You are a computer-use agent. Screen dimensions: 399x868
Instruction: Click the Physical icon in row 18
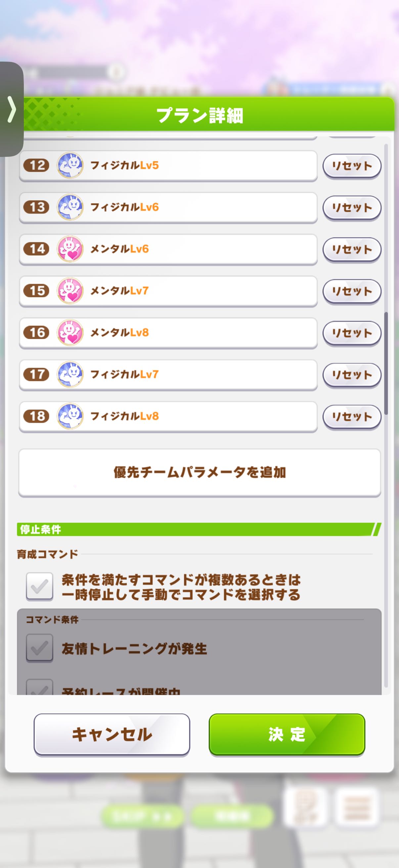(x=70, y=416)
